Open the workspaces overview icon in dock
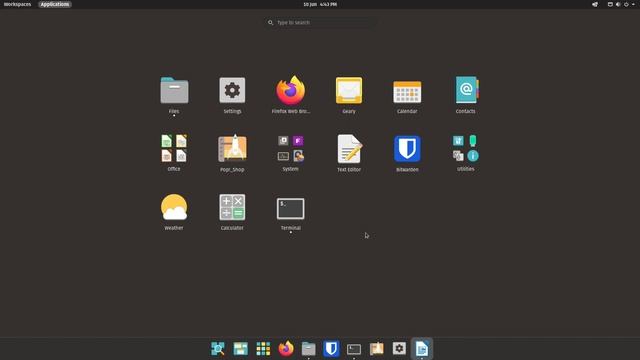 pos(240,349)
